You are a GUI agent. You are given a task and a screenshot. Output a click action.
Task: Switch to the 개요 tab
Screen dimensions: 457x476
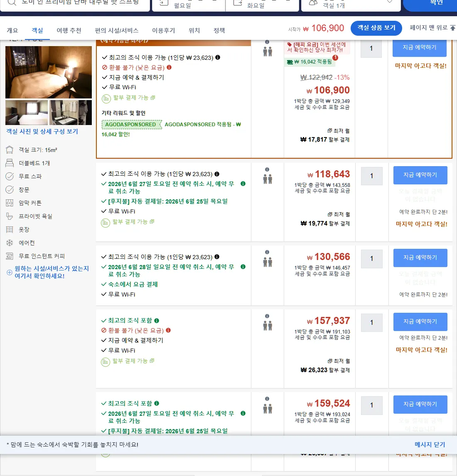(x=12, y=30)
